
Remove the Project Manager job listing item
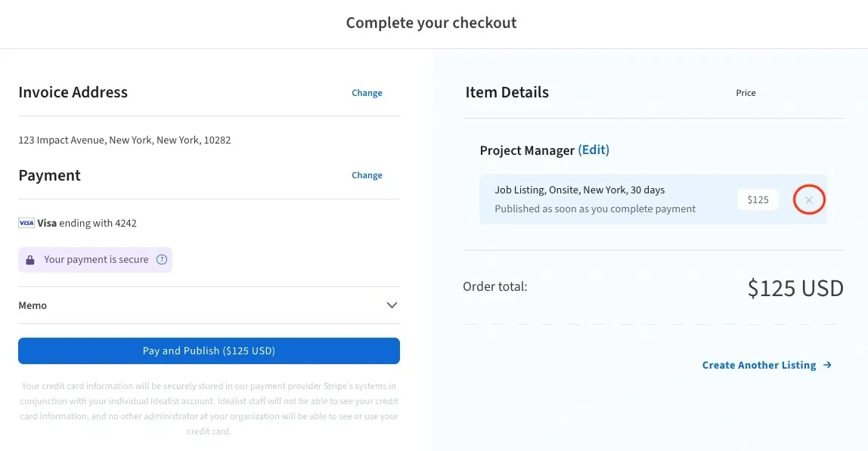click(x=809, y=199)
